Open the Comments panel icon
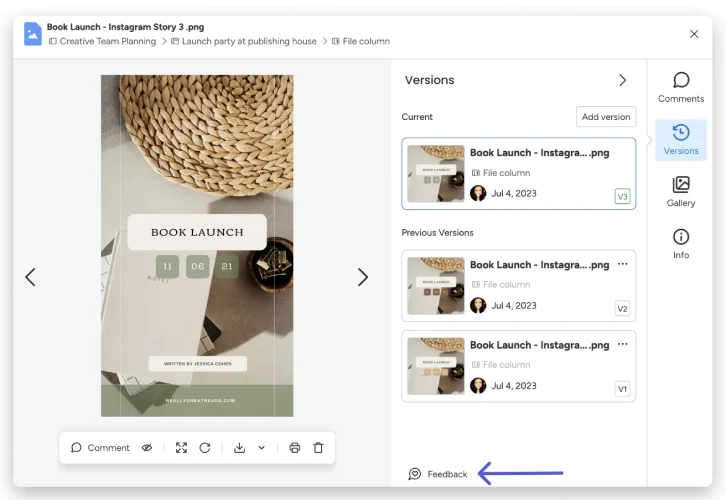 pyautogui.click(x=681, y=80)
